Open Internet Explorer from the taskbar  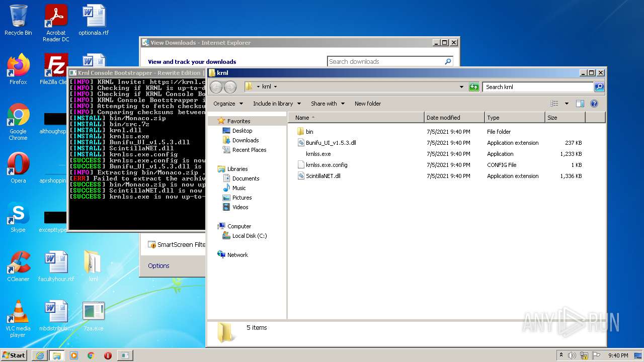40,355
